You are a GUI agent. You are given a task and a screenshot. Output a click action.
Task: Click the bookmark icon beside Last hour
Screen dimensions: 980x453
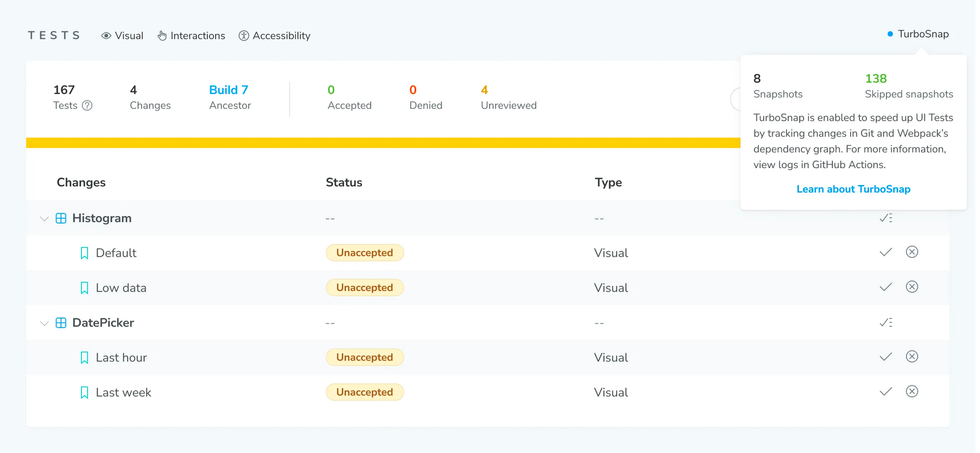[84, 358]
